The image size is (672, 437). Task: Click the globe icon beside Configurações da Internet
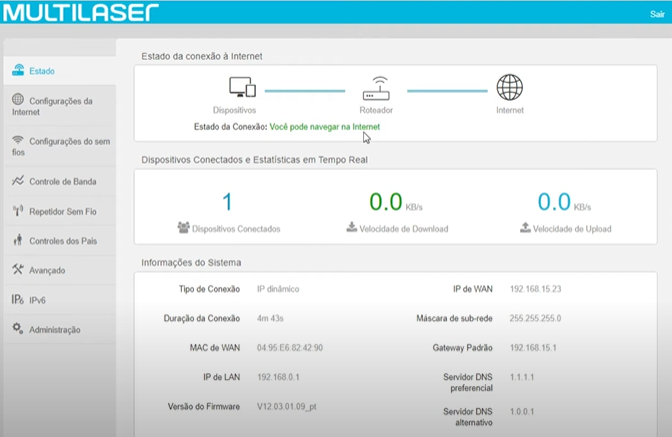18,99
